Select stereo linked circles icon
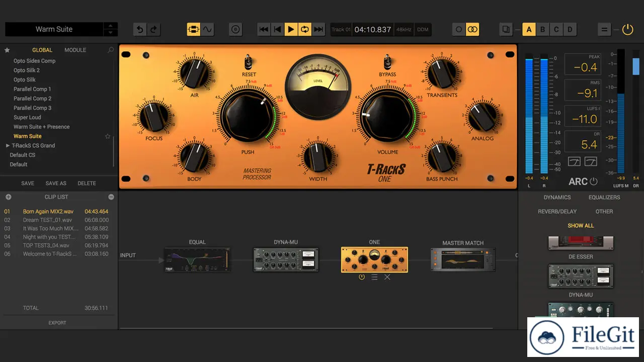This screenshot has width=644, height=362. pos(472,30)
